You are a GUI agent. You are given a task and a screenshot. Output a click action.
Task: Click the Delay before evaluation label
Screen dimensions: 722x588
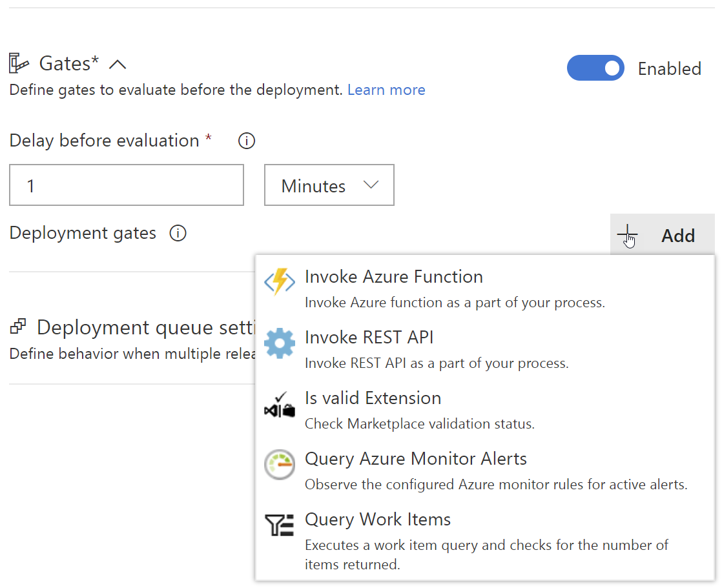coord(104,141)
